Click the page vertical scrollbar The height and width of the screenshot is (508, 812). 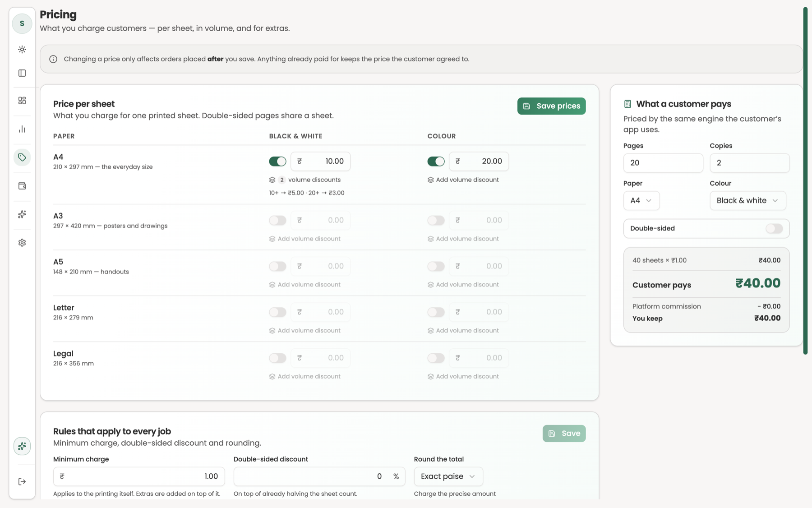tap(805, 180)
